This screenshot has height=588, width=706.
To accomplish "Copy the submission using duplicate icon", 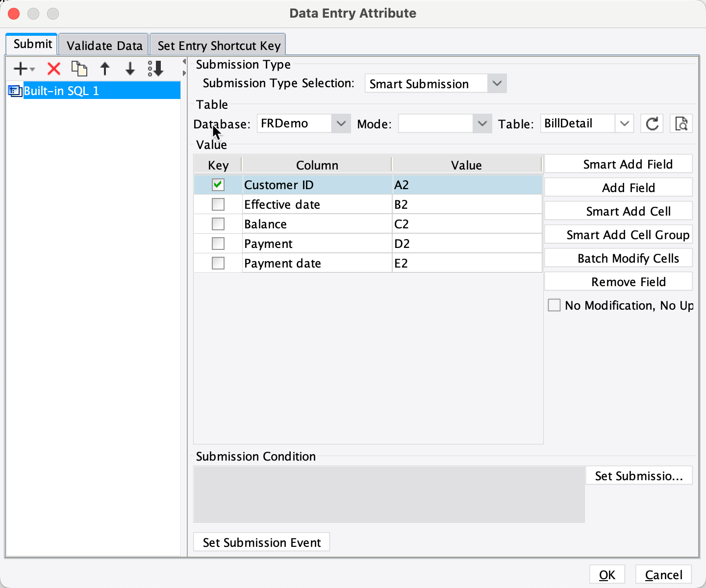I will [79, 69].
